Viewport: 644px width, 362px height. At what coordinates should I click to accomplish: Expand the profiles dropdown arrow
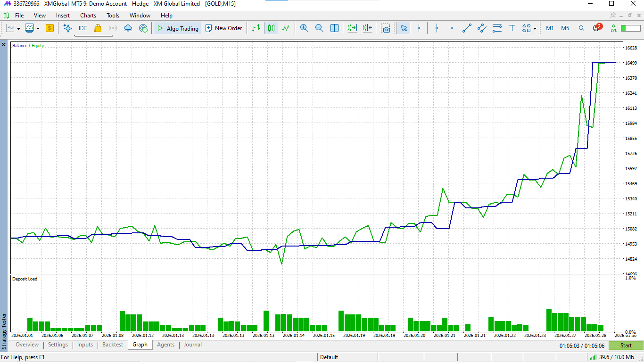[x=38, y=28]
